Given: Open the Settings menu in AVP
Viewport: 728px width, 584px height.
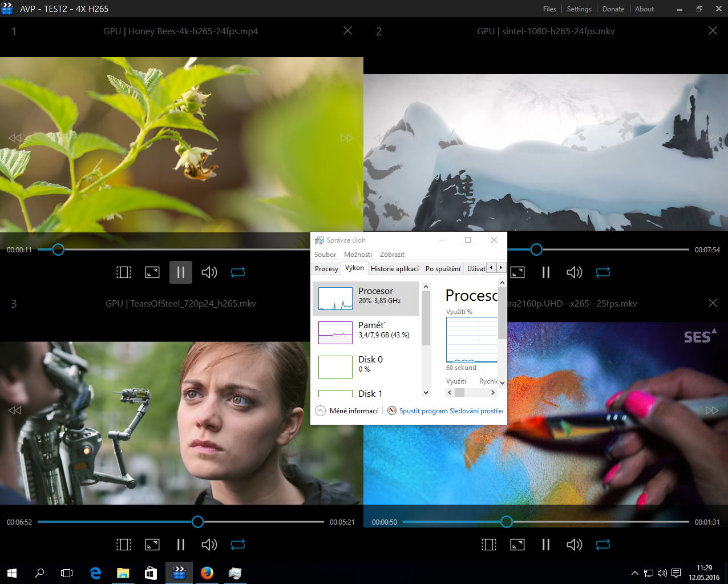Looking at the screenshot, I should click(x=579, y=9).
